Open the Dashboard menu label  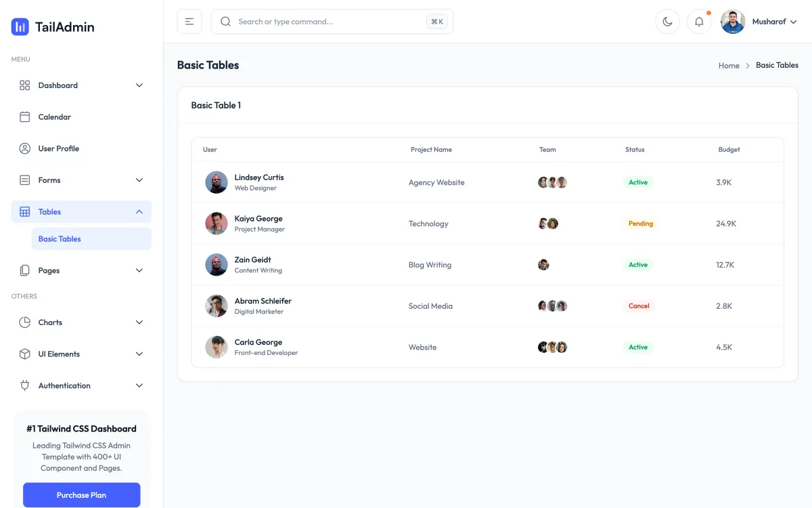(58, 85)
